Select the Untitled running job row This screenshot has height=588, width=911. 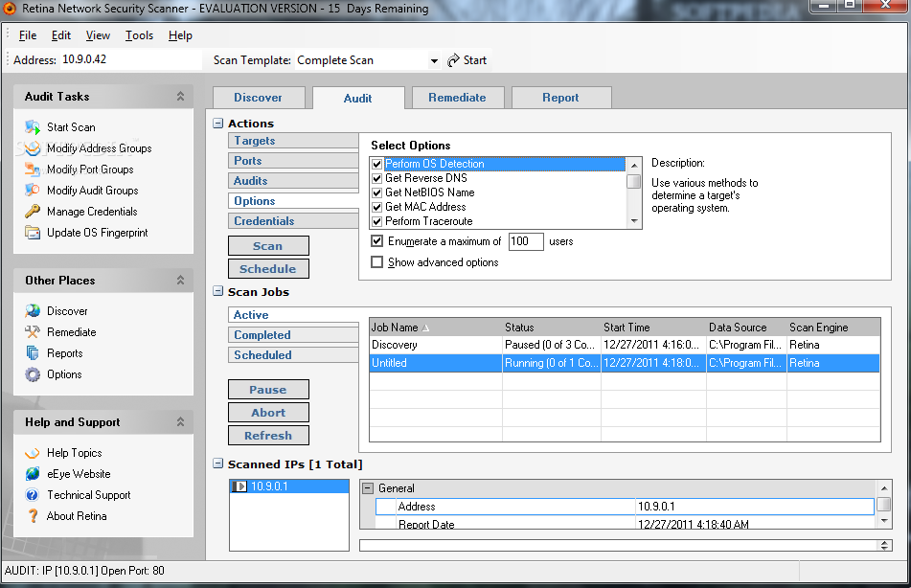624,363
